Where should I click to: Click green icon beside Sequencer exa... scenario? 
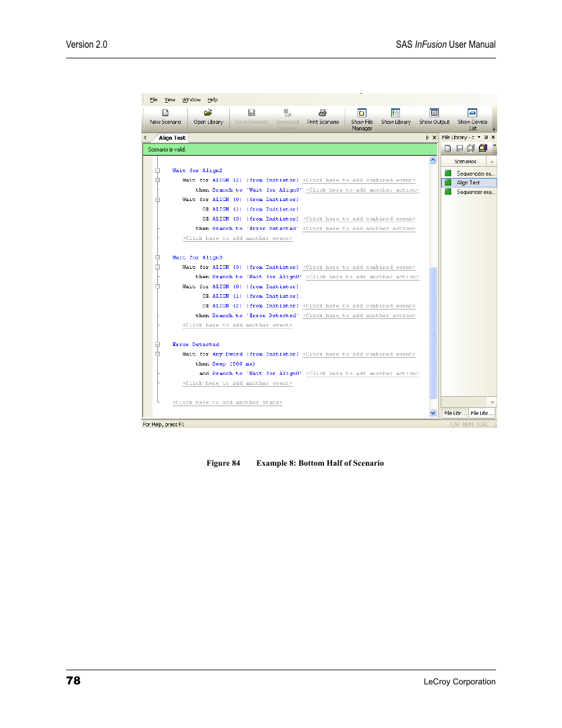[x=448, y=192]
